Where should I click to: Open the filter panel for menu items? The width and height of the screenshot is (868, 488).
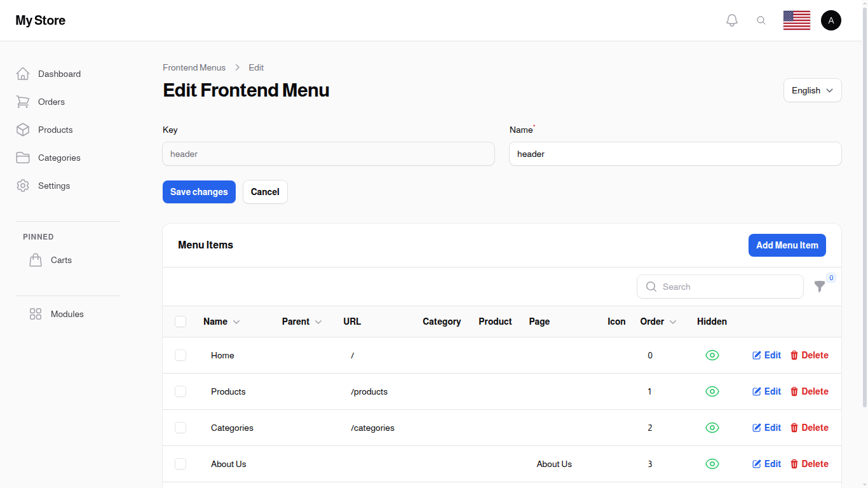click(819, 287)
